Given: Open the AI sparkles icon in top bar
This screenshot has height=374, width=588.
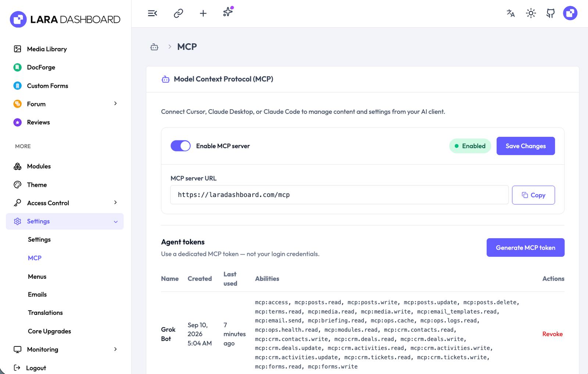Looking at the screenshot, I should [x=228, y=12].
